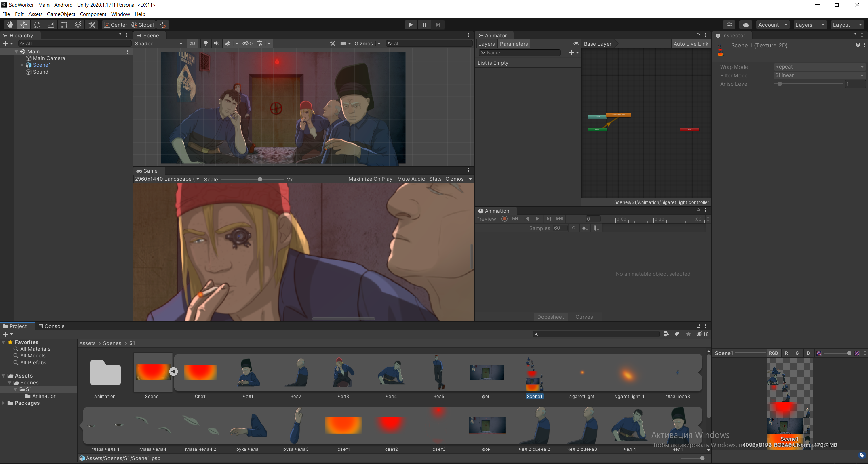
Task: Toggle Center pivot mode button
Action: (x=116, y=25)
